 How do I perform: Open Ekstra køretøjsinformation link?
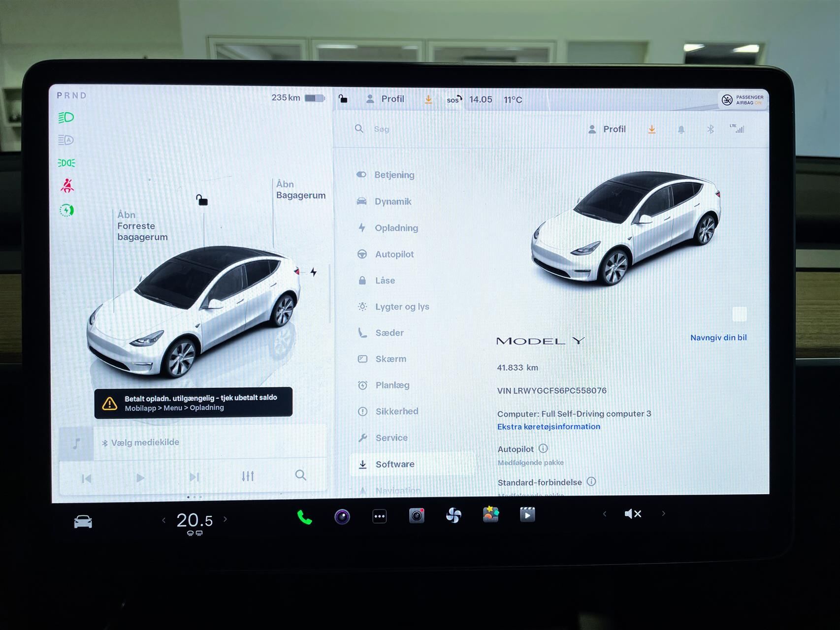pyautogui.click(x=549, y=426)
